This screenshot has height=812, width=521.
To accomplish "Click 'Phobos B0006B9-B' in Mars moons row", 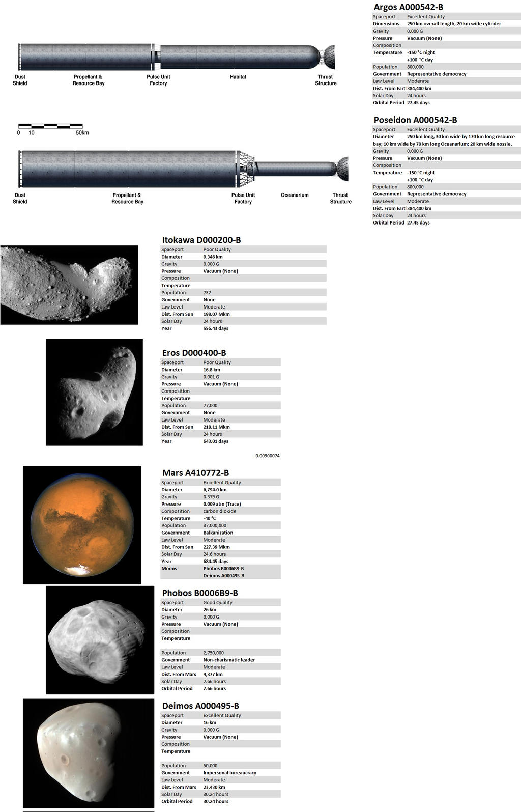I will (x=223, y=568).
